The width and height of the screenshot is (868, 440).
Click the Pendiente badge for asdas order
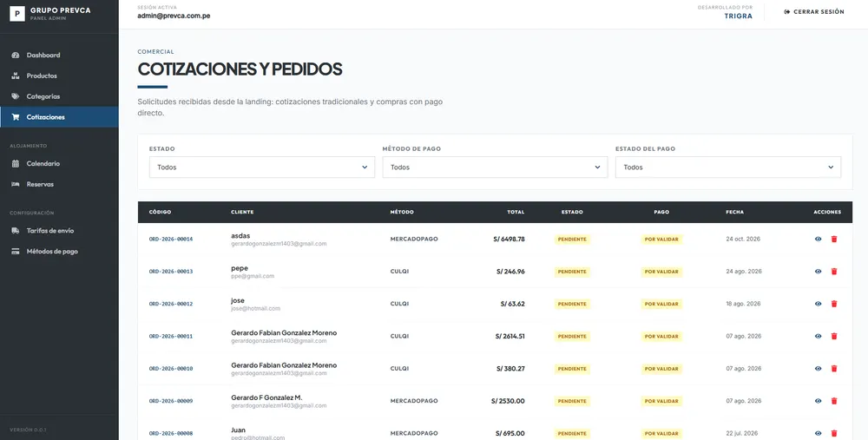572,240
